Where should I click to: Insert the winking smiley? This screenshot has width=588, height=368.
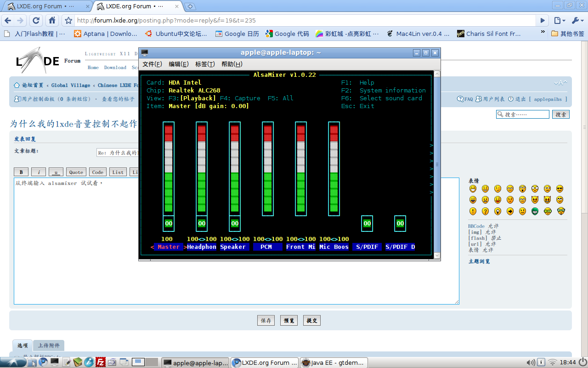coord(498,189)
